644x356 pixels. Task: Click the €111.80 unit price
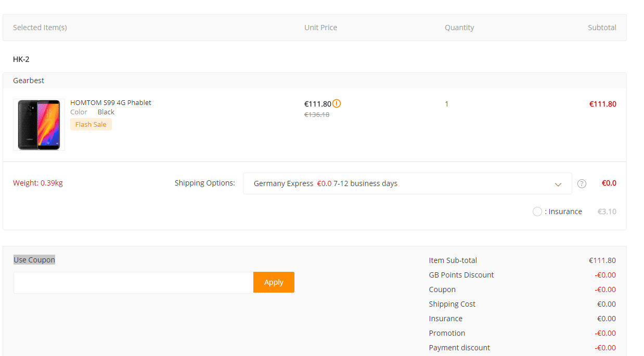pyautogui.click(x=318, y=104)
